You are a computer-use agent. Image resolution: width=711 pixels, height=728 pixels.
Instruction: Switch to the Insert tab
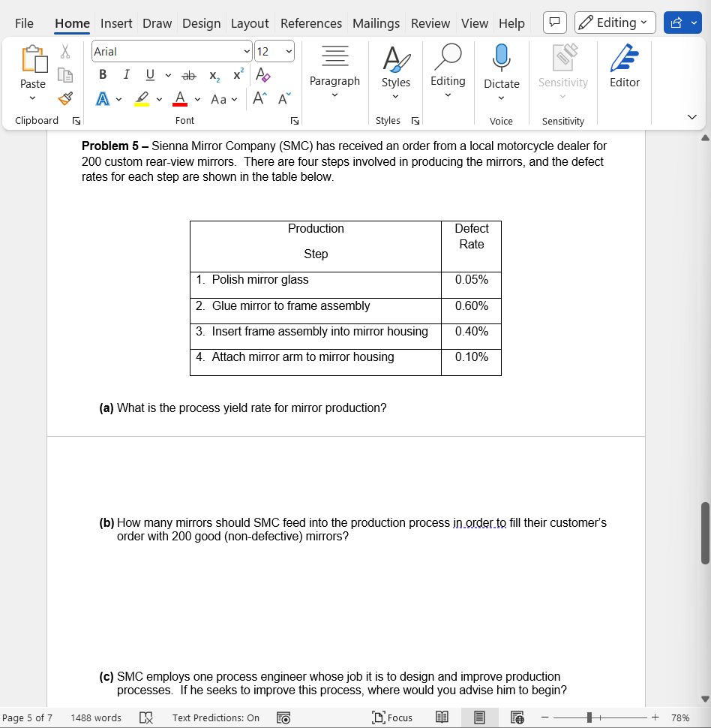116,23
